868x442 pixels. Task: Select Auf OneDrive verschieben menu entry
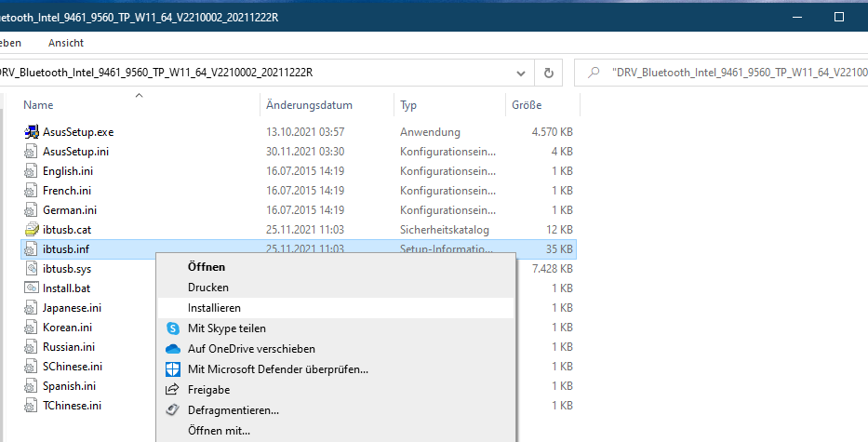coord(336,349)
